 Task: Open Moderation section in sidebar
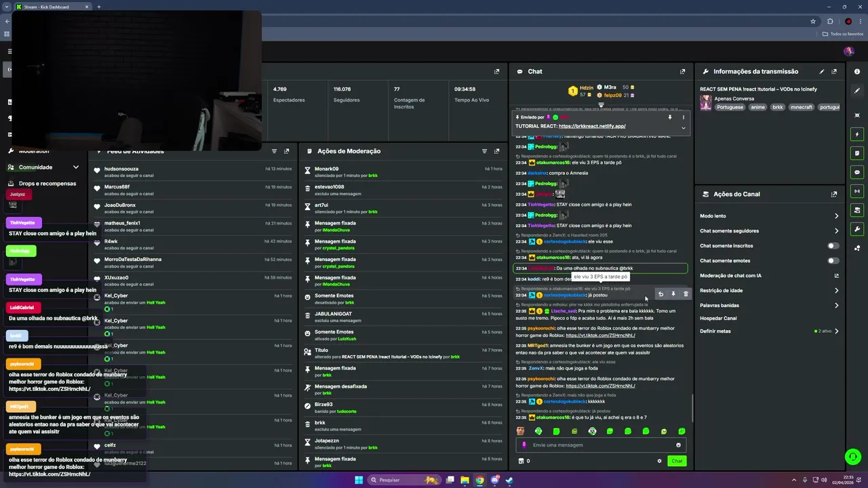34,151
